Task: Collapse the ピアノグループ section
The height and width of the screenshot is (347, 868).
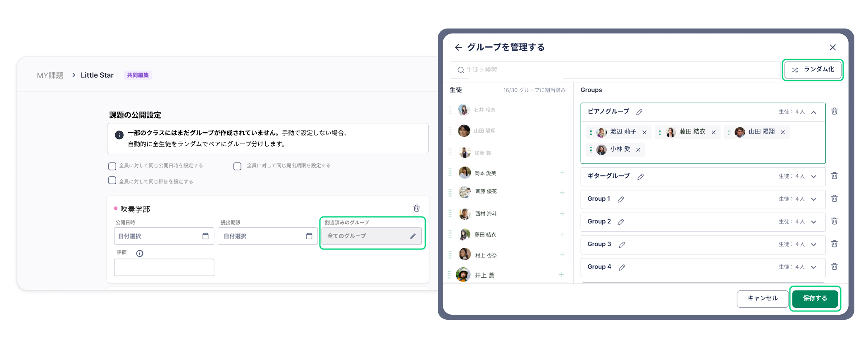Action: (x=813, y=112)
